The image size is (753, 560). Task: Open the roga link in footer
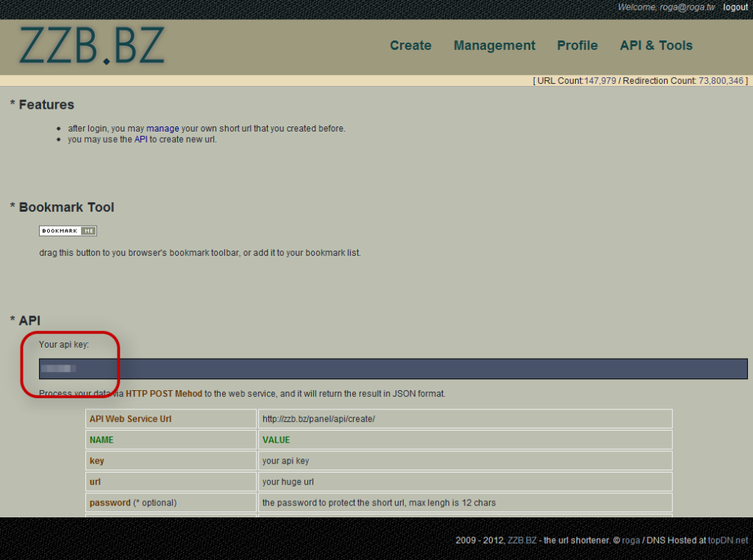630,540
